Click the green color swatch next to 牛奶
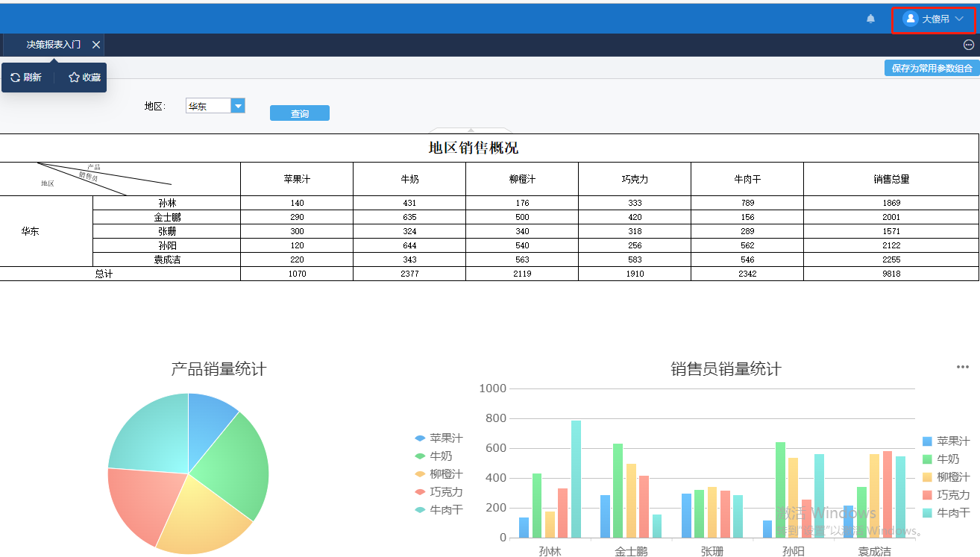The height and width of the screenshot is (557, 980). point(422,456)
